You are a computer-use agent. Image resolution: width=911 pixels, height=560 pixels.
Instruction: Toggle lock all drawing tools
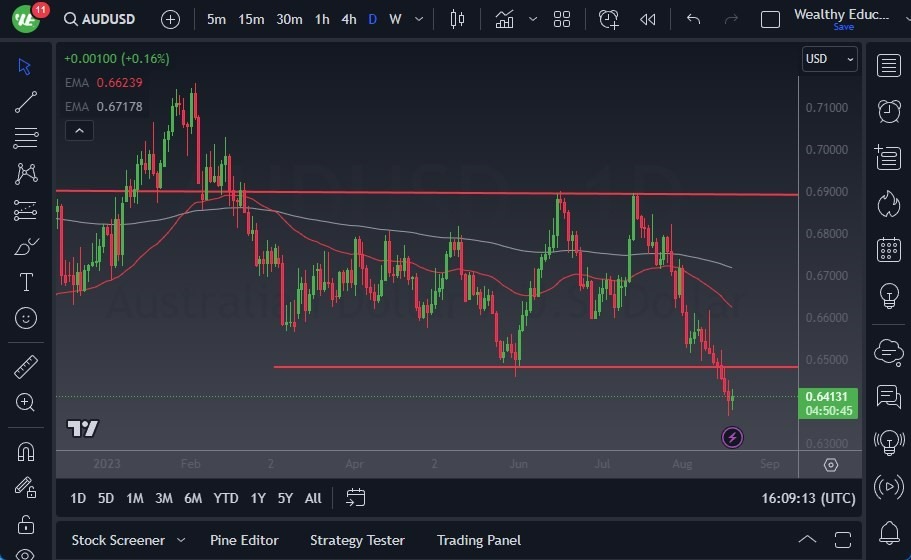coord(26,524)
